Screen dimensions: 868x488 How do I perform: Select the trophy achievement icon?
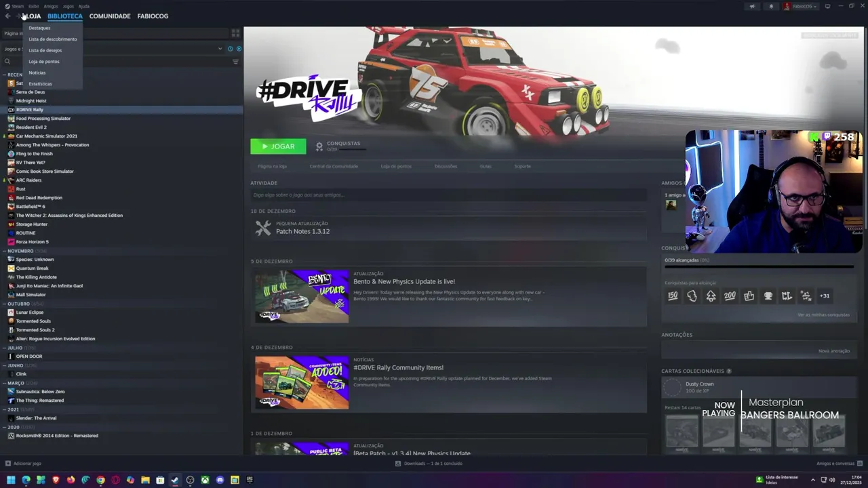click(x=768, y=296)
